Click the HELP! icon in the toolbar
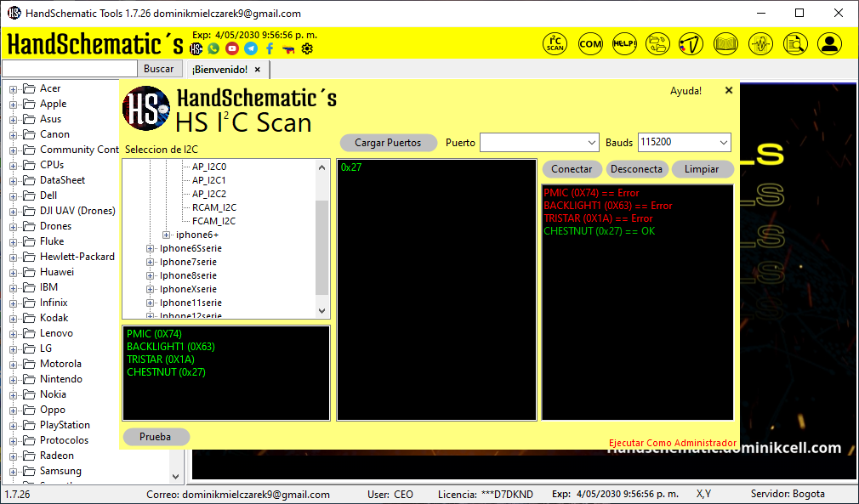 point(624,44)
